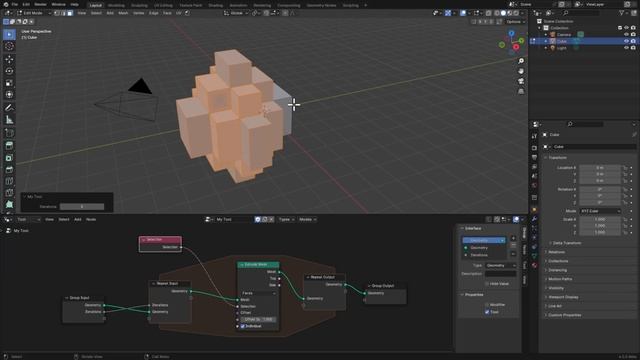Screen dimensions: 640x360
Task: Remove interface item with the minus button
Action: [x=513, y=245]
